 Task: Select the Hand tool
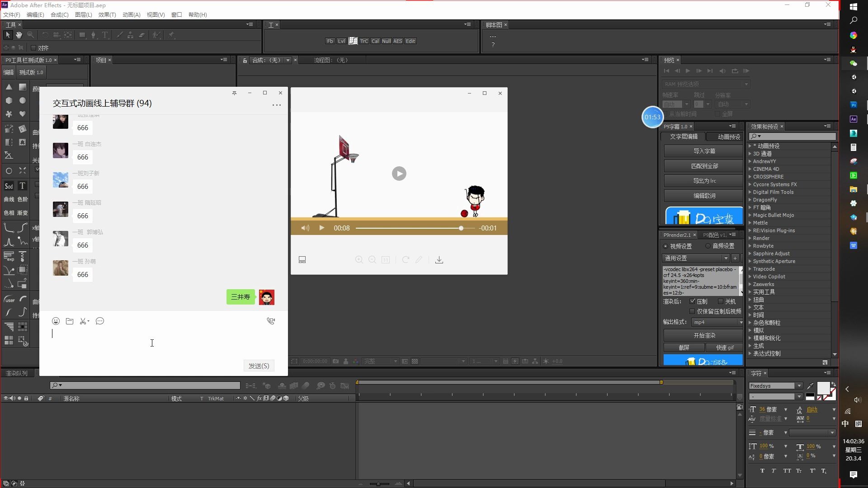19,35
